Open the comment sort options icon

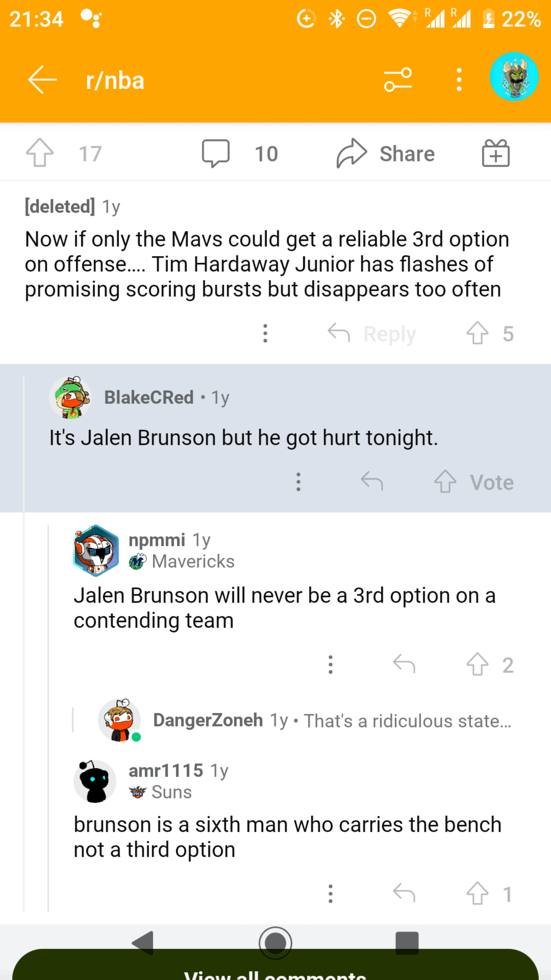tap(398, 80)
